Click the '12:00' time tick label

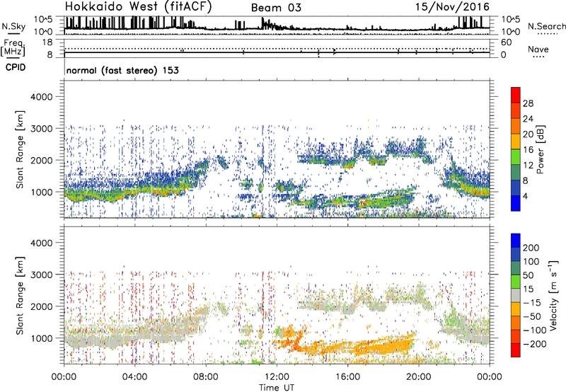click(x=277, y=377)
